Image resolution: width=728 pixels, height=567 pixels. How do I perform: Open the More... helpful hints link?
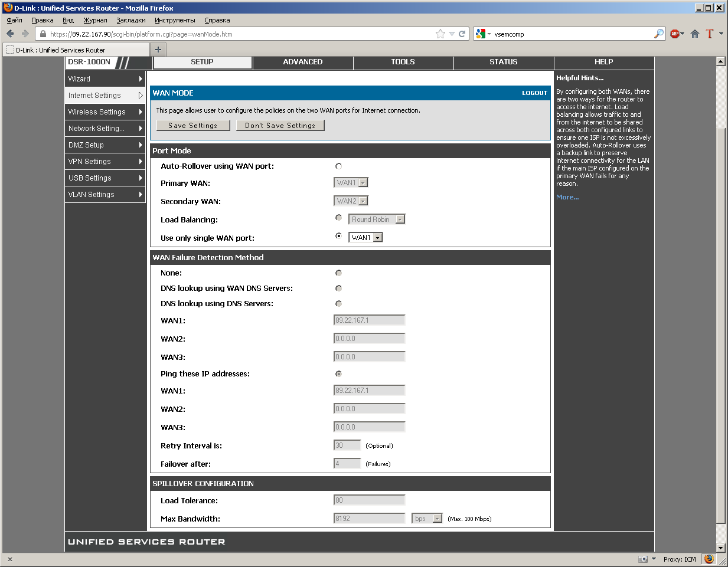click(567, 197)
